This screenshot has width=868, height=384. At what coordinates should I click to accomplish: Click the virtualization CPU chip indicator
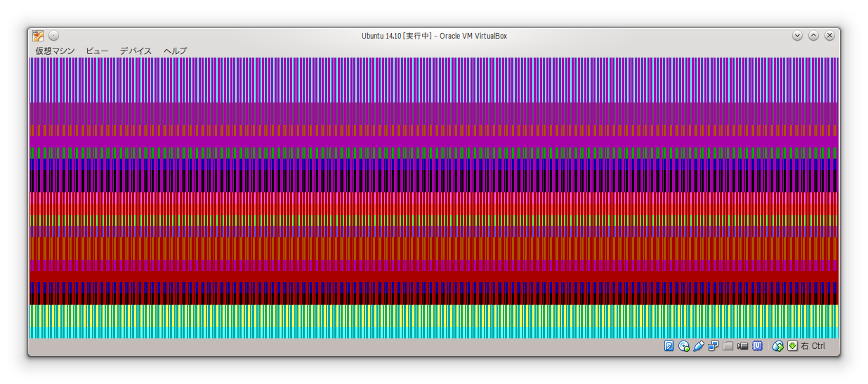pyautogui.click(x=758, y=346)
